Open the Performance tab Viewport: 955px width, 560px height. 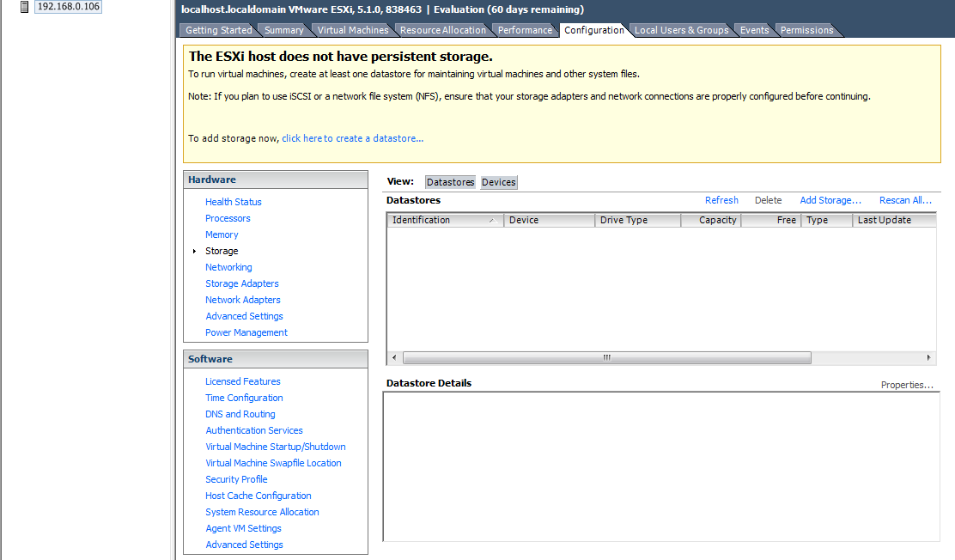pos(525,30)
